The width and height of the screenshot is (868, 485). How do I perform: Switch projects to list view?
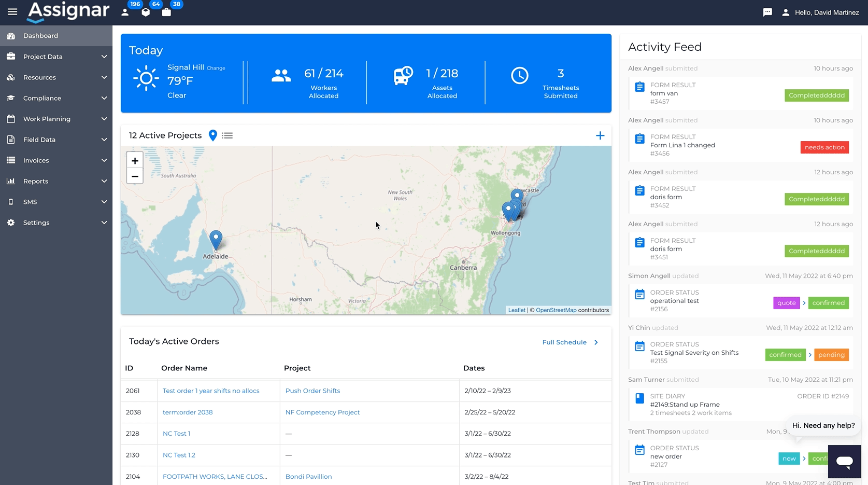point(227,135)
